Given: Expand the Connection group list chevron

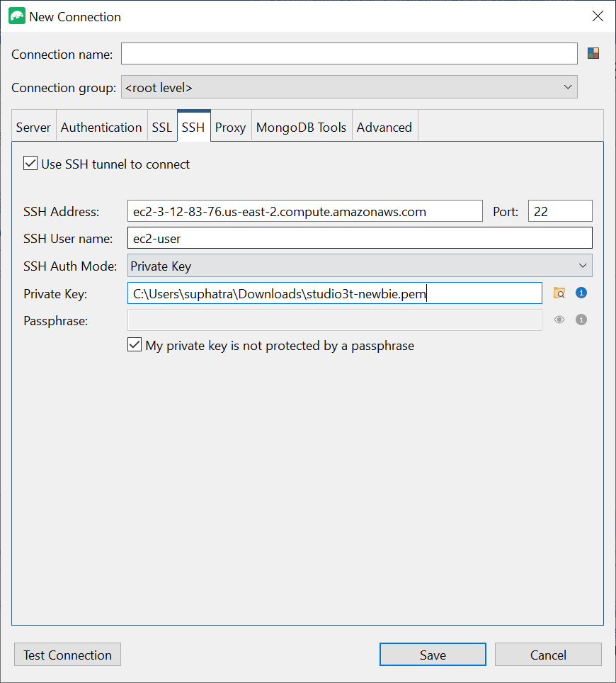Looking at the screenshot, I should click(569, 86).
